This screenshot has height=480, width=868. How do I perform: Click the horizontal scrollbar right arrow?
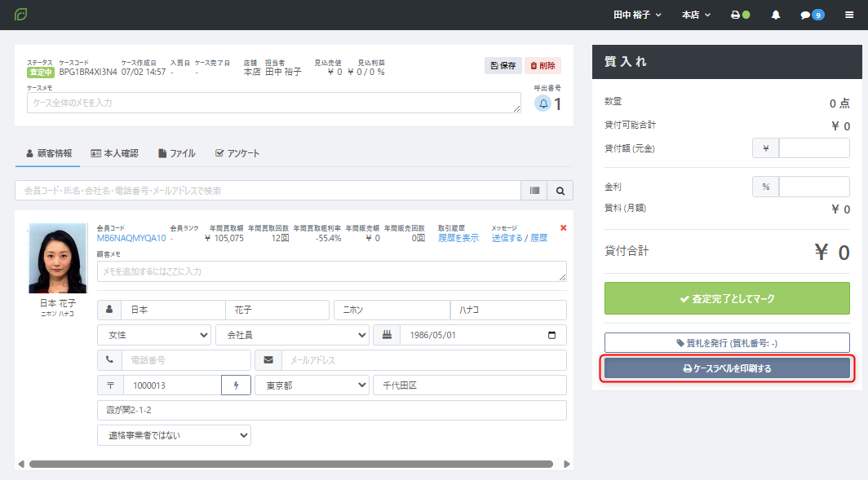(x=566, y=464)
